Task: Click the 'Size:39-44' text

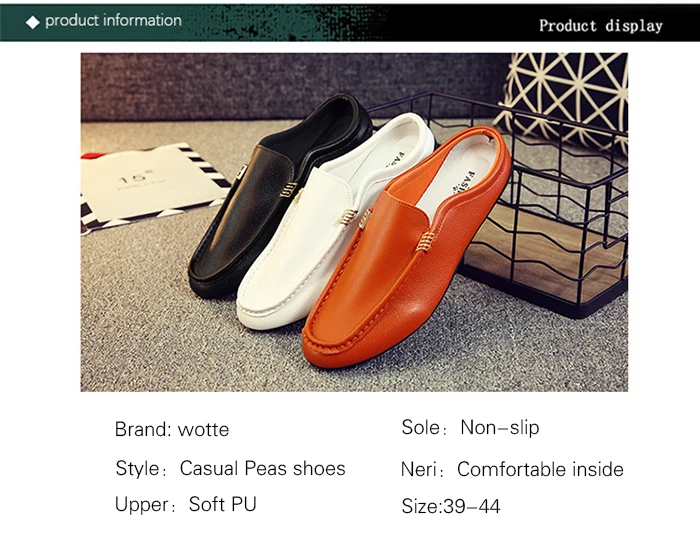Action: click(451, 506)
